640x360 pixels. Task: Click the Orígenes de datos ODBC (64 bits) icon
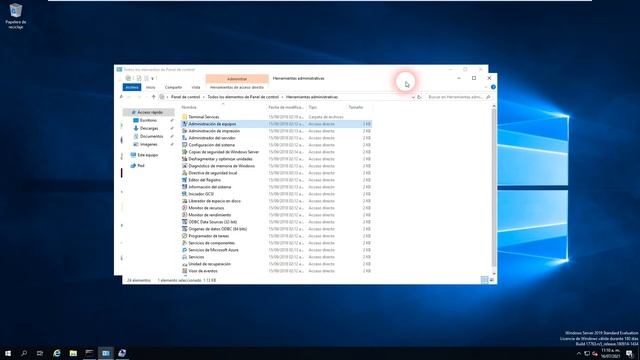pos(184,229)
